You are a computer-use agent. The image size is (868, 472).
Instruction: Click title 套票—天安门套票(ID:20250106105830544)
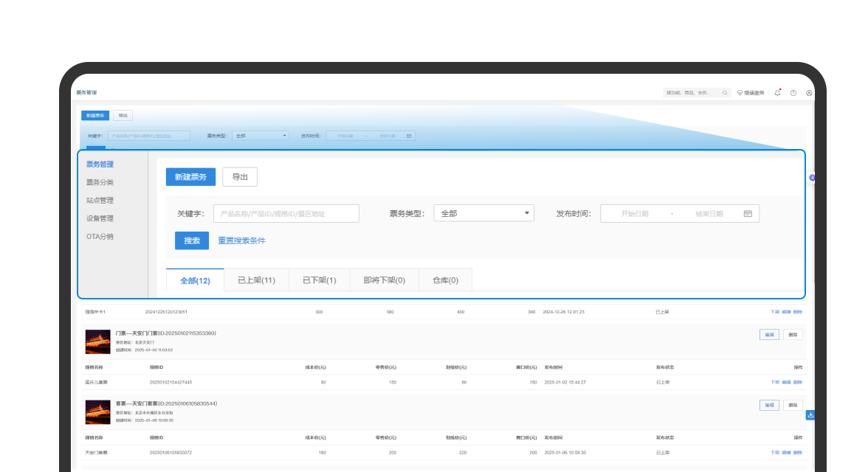(x=166, y=403)
